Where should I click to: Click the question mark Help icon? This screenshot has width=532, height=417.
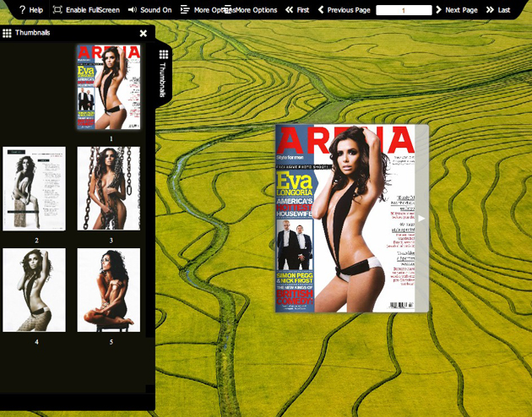[x=23, y=10]
